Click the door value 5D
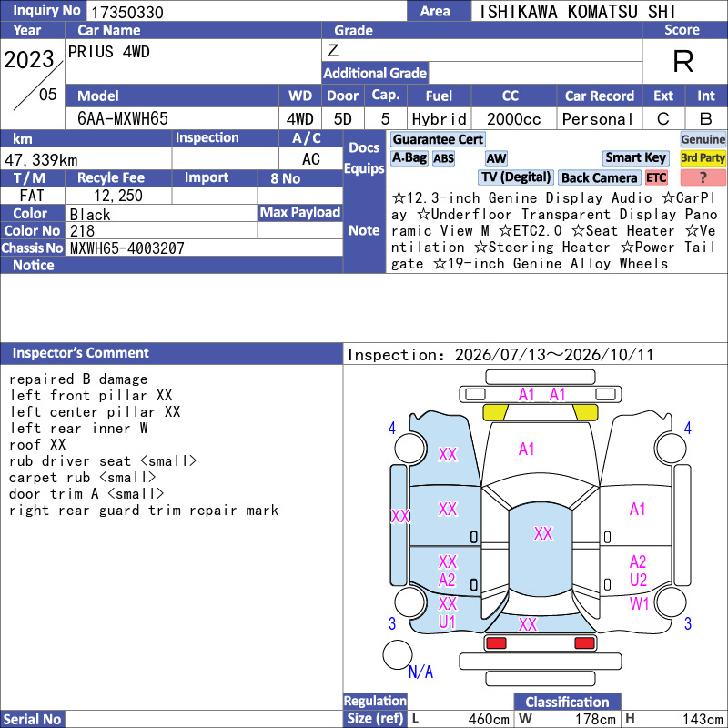Viewport: 728px width, 728px height. (x=343, y=119)
